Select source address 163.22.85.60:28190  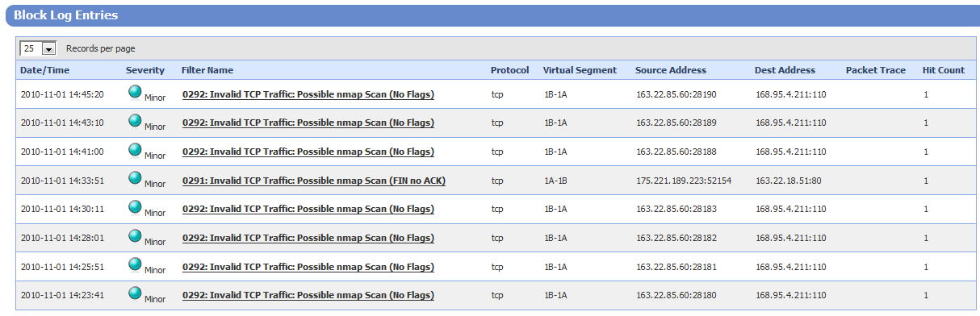pos(676,94)
